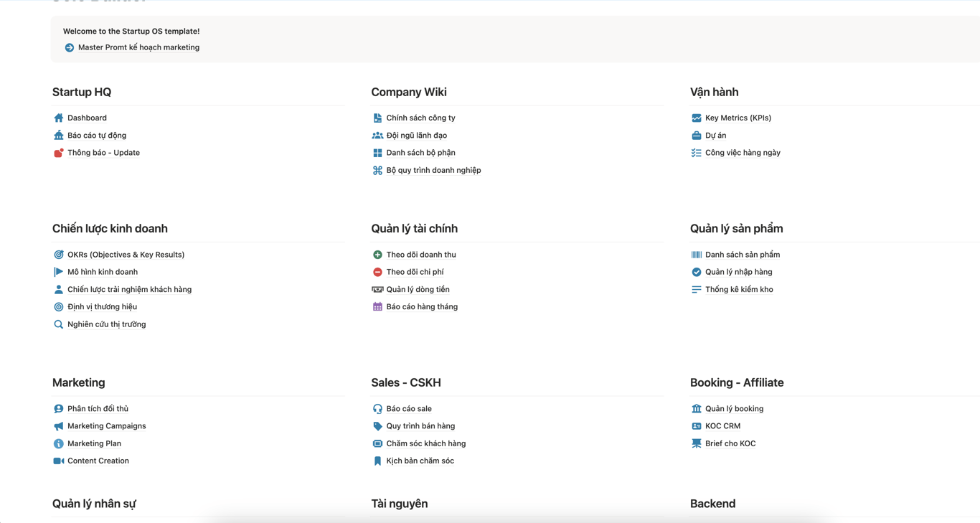Image resolution: width=980 pixels, height=523 pixels.
Task: Go to Quản lý booking page
Action: pos(734,409)
